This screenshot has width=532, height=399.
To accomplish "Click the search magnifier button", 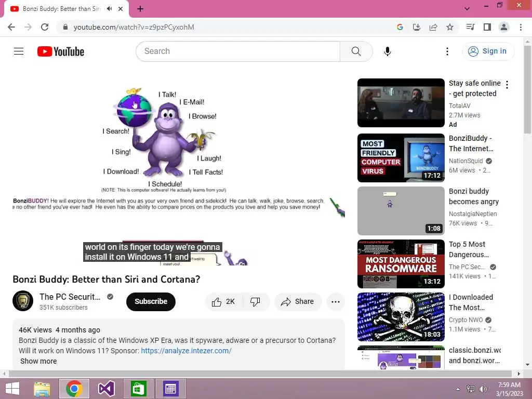I will [x=356, y=51].
